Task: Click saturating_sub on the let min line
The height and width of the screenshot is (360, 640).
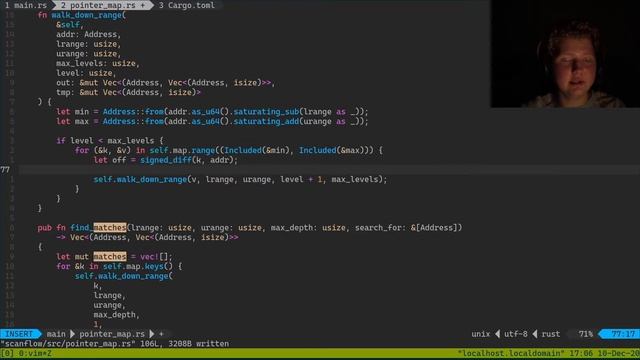Action: point(267,112)
